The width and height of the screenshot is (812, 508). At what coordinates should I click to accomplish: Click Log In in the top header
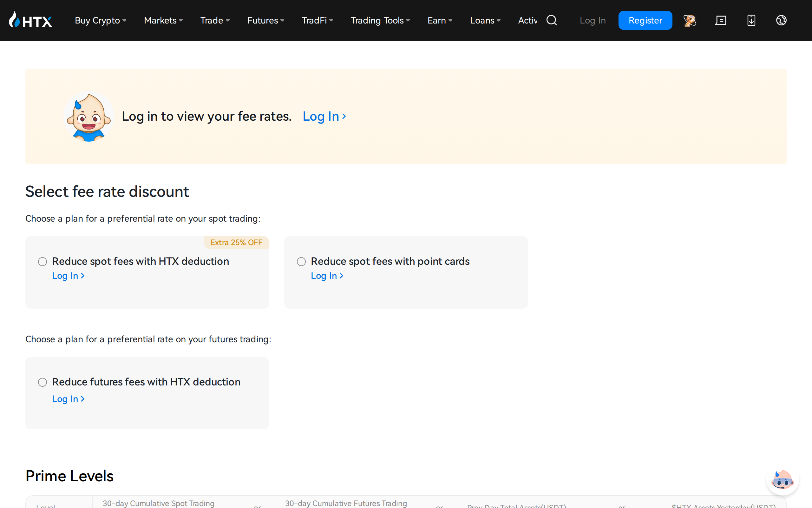pyautogui.click(x=593, y=21)
